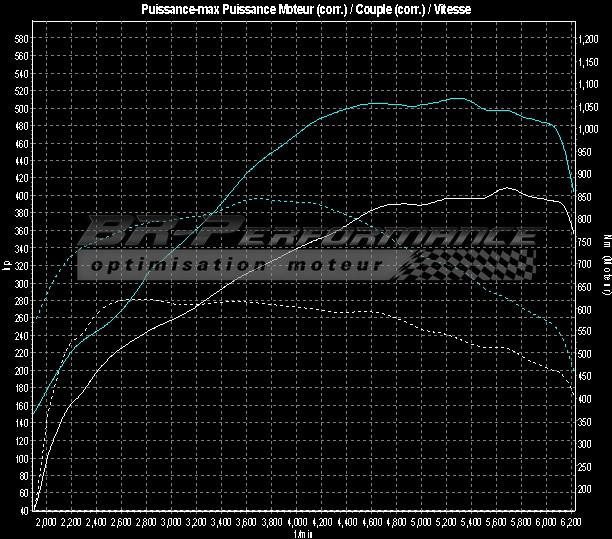This screenshot has height=539, width=612.
Task: Click the 4,000 rpm label on x-axis
Action: (297, 523)
